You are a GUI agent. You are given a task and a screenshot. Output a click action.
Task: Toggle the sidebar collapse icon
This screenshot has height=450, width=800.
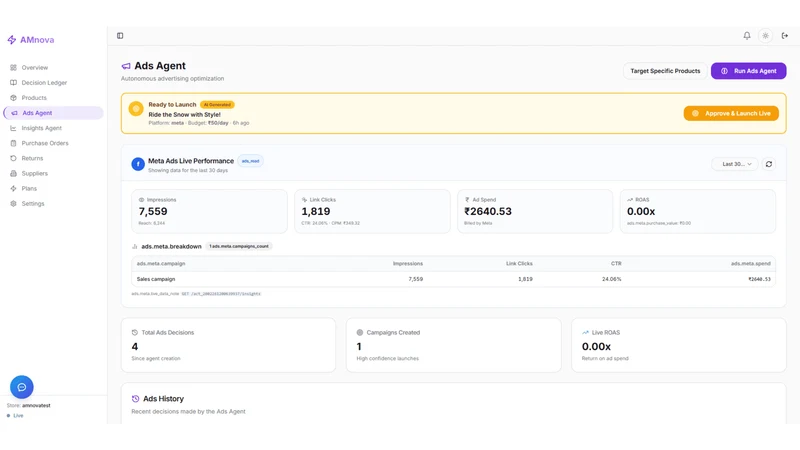coord(120,36)
